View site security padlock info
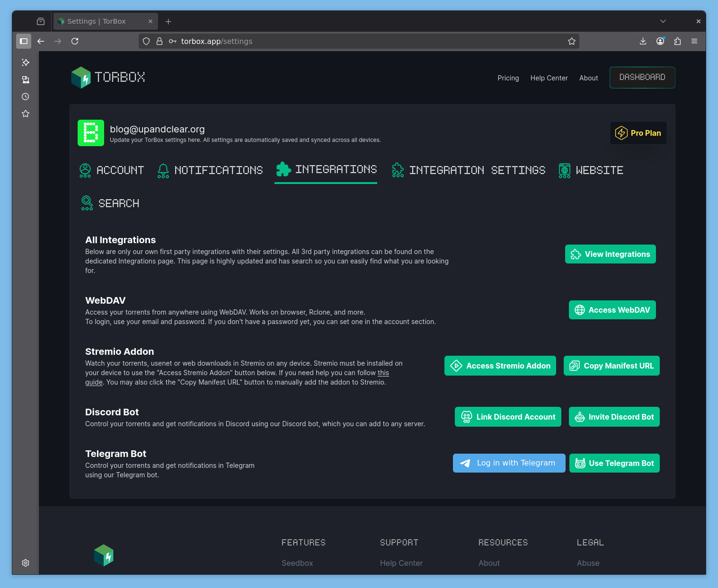The width and height of the screenshot is (718, 588). 160,41
